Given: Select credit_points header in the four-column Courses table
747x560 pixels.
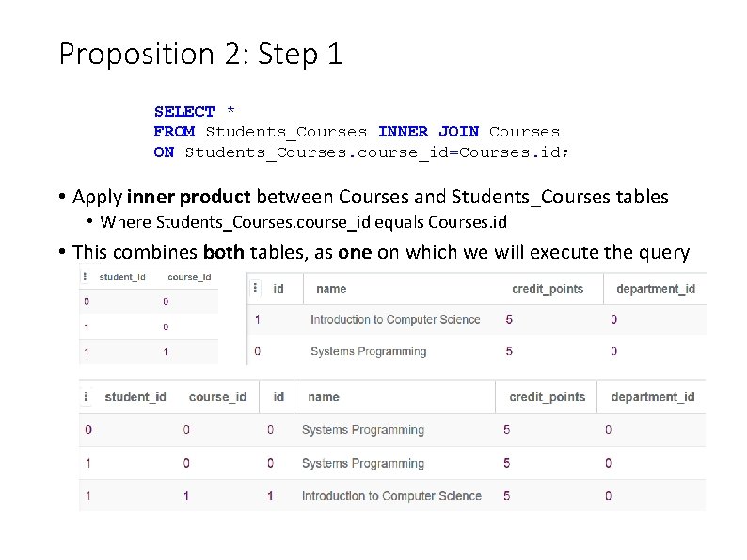Looking at the screenshot, I should (548, 289).
